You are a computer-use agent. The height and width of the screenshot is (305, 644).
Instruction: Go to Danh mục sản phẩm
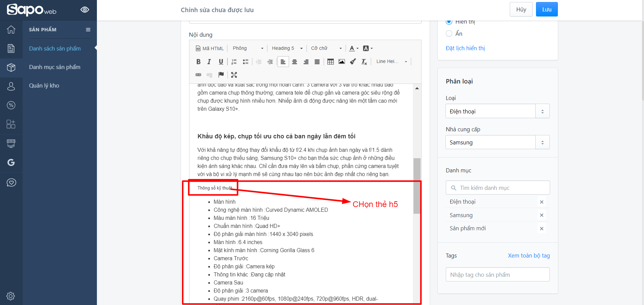tap(55, 67)
